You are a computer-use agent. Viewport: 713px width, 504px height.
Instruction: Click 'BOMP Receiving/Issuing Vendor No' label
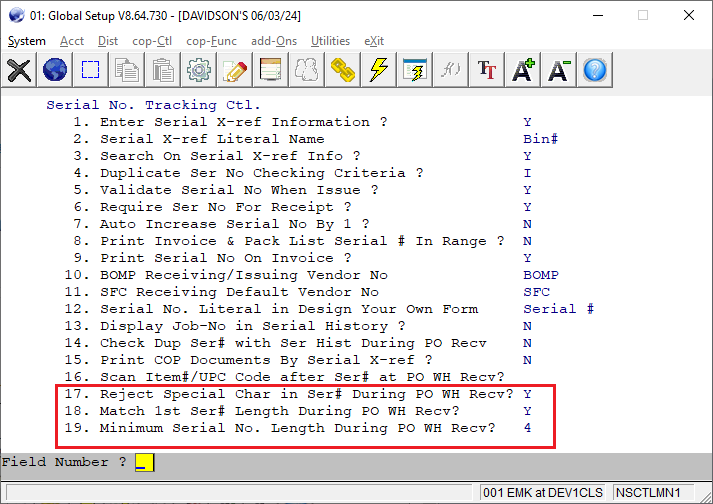(x=244, y=275)
